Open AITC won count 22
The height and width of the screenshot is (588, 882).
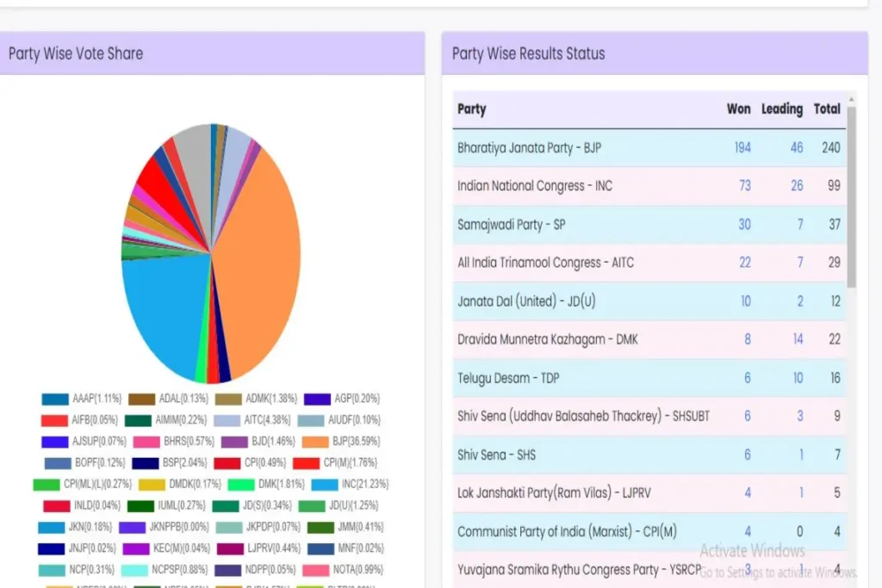pos(745,263)
